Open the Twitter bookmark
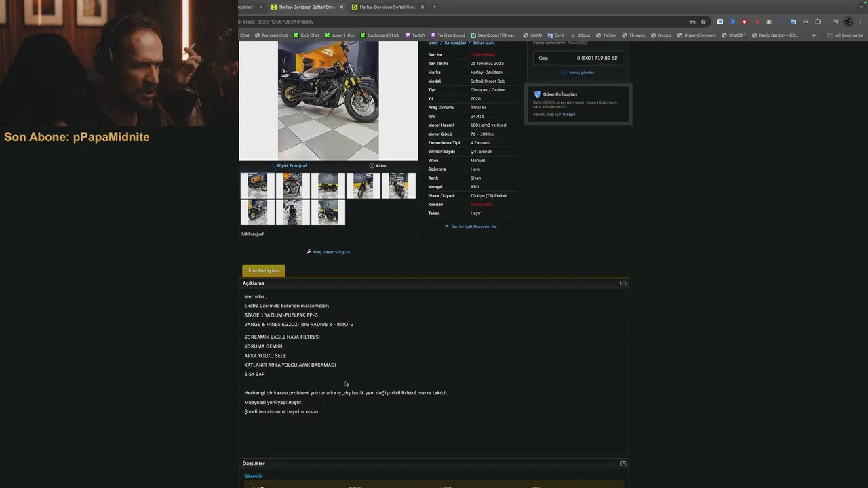The width and height of the screenshot is (868, 488). tap(606, 35)
